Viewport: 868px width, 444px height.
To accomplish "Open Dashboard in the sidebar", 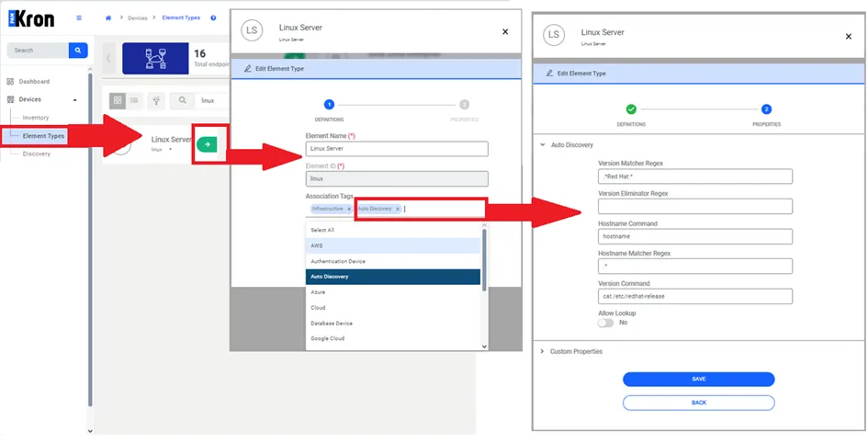I will 34,82.
